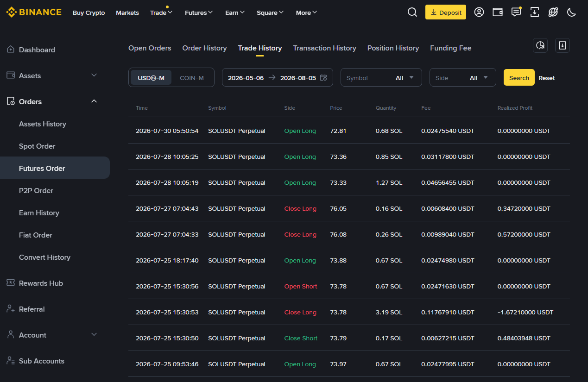Click the -1.67210000 USDT realized profit value
The width and height of the screenshot is (588, 382).
tap(525, 313)
